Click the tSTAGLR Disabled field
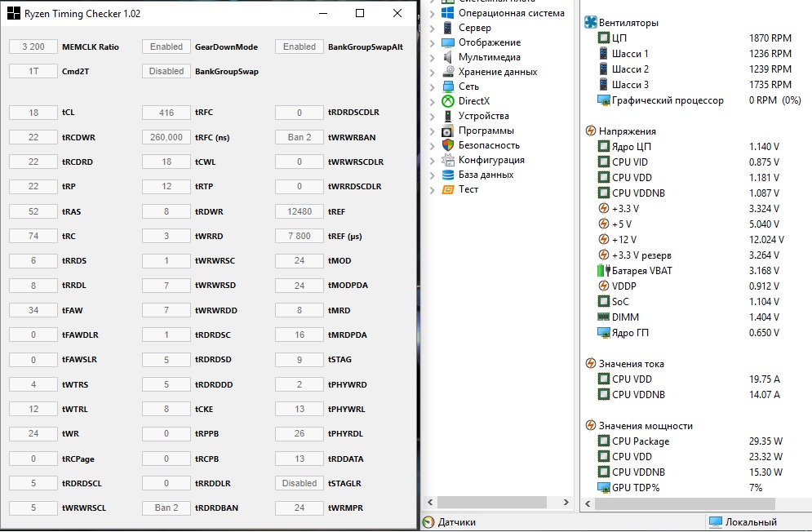 (x=300, y=483)
